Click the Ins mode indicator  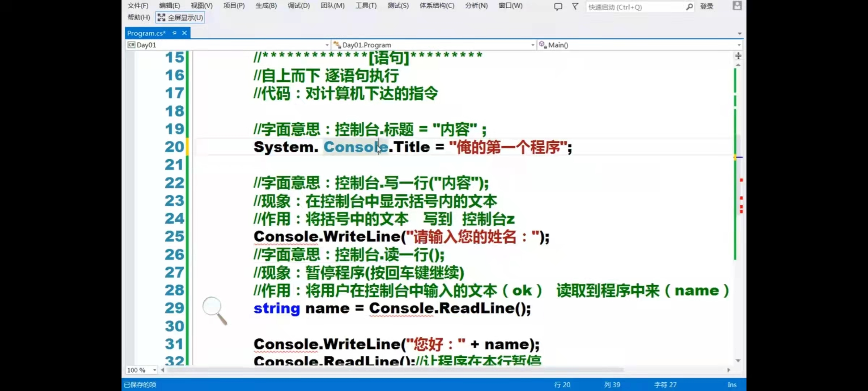pos(732,384)
